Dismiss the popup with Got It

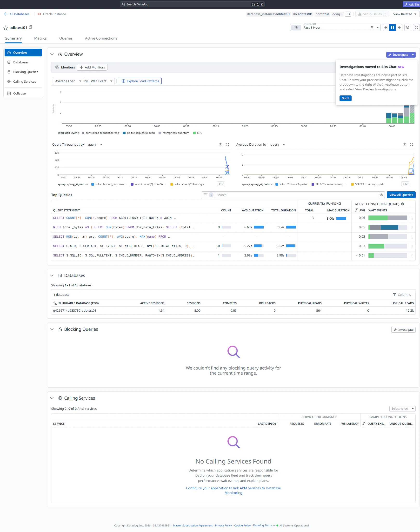[346, 98]
